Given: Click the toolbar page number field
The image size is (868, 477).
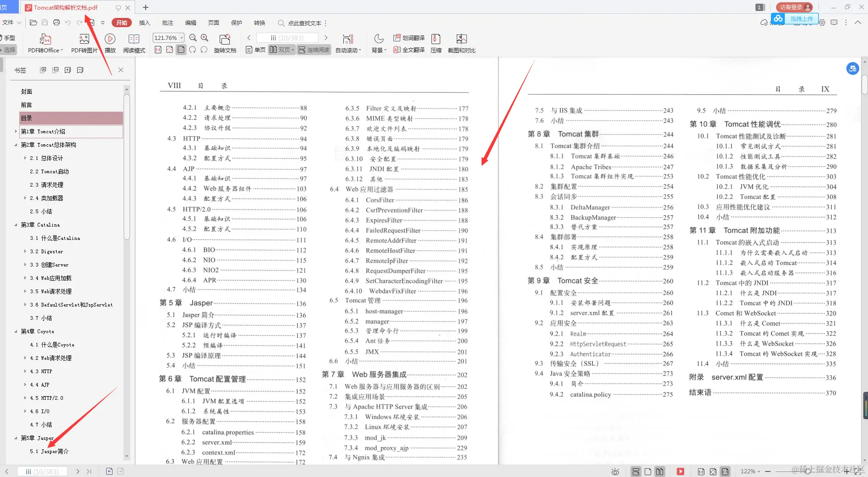Looking at the screenshot, I should 287,38.
